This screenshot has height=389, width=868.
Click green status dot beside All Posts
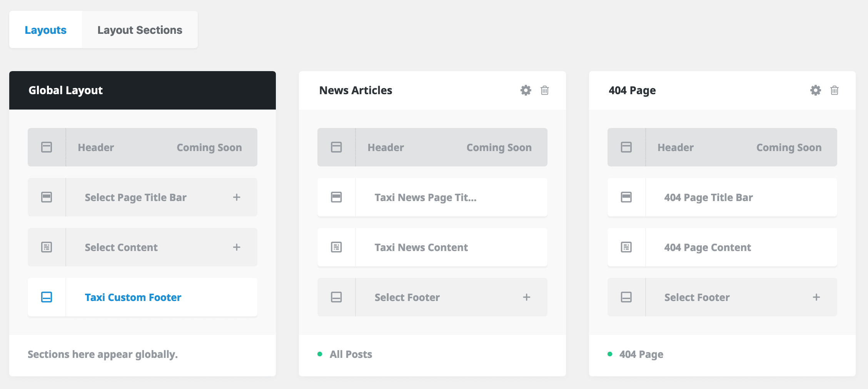tap(320, 354)
